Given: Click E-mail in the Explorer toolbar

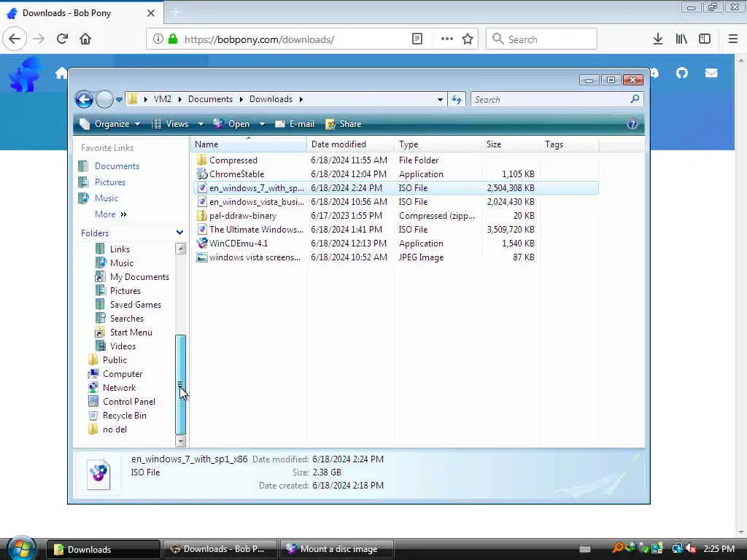Looking at the screenshot, I should (x=295, y=124).
